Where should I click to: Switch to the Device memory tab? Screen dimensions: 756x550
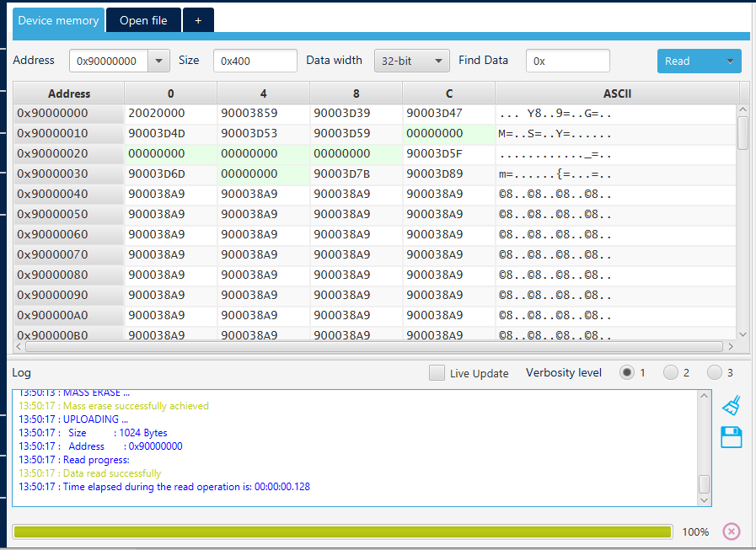coord(58,20)
